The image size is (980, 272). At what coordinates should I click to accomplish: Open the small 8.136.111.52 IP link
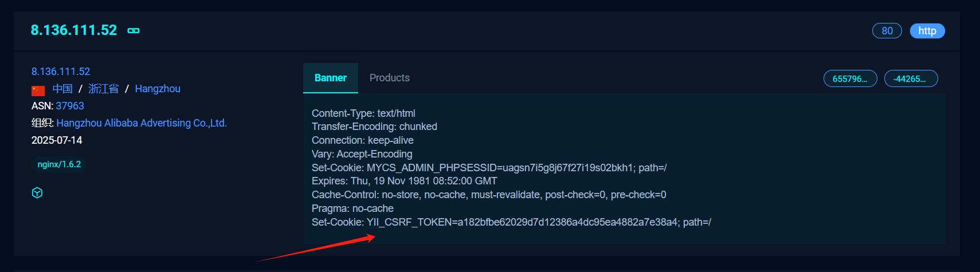[x=61, y=72]
